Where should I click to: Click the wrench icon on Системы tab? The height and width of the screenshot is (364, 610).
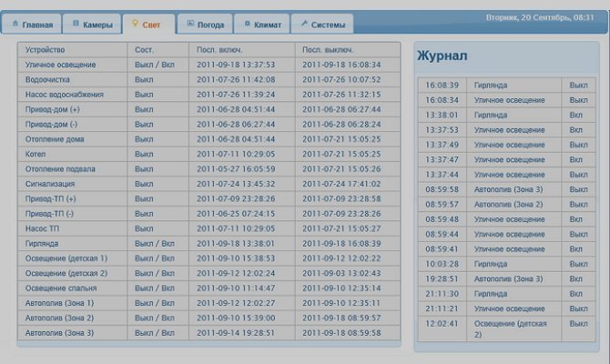tap(303, 25)
